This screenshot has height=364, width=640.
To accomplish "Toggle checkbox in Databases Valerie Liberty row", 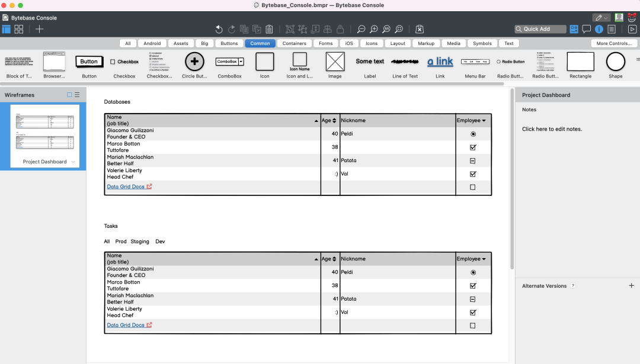I will coord(473,174).
